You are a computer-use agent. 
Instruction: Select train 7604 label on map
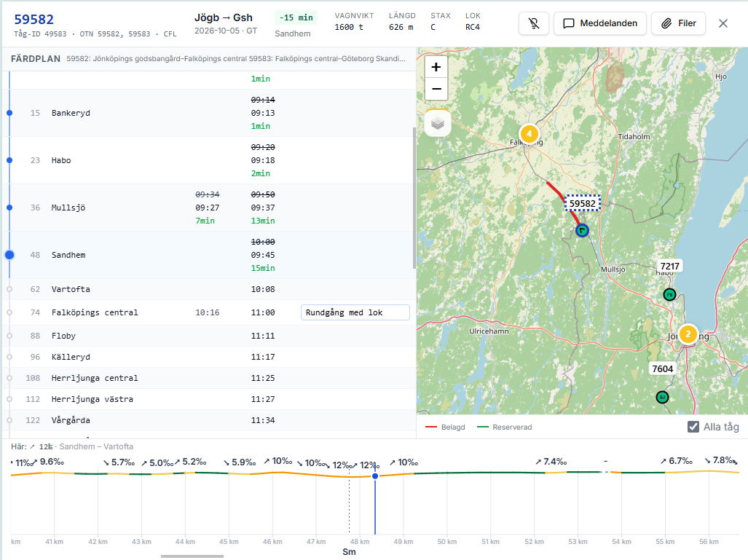click(x=663, y=368)
